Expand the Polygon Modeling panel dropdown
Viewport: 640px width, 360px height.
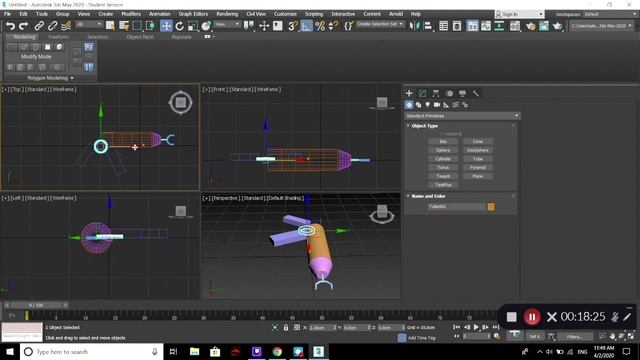pos(51,78)
